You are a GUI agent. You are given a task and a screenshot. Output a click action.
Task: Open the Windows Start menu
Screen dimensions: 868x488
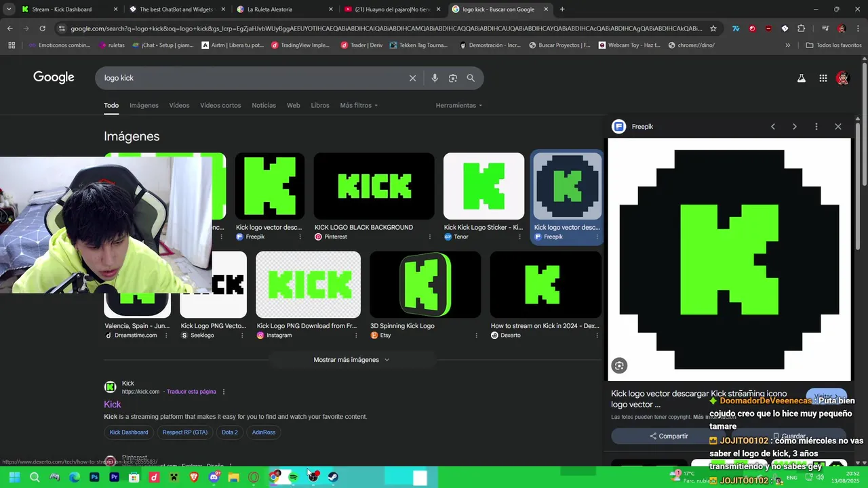[x=14, y=477]
